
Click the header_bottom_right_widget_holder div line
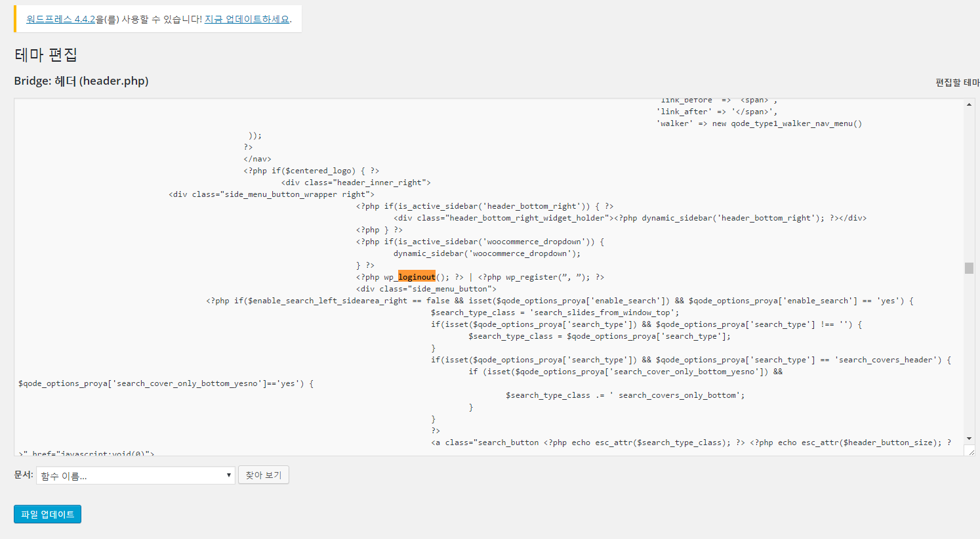coord(630,218)
